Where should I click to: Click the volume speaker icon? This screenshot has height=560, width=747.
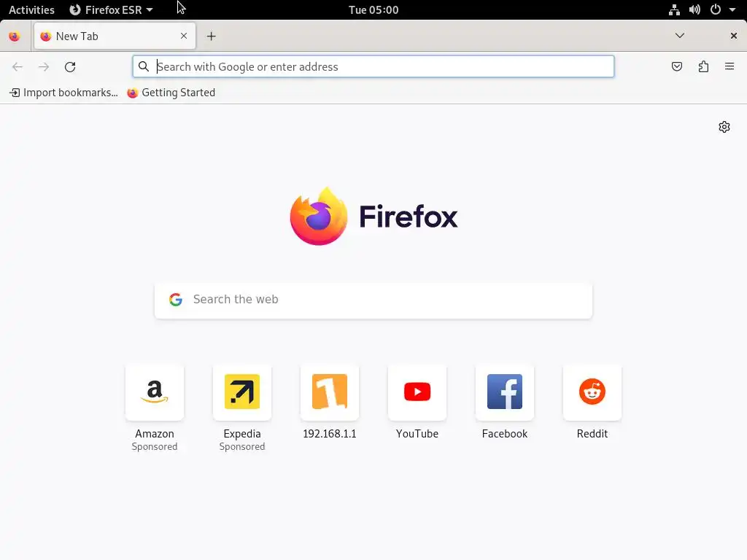click(694, 9)
